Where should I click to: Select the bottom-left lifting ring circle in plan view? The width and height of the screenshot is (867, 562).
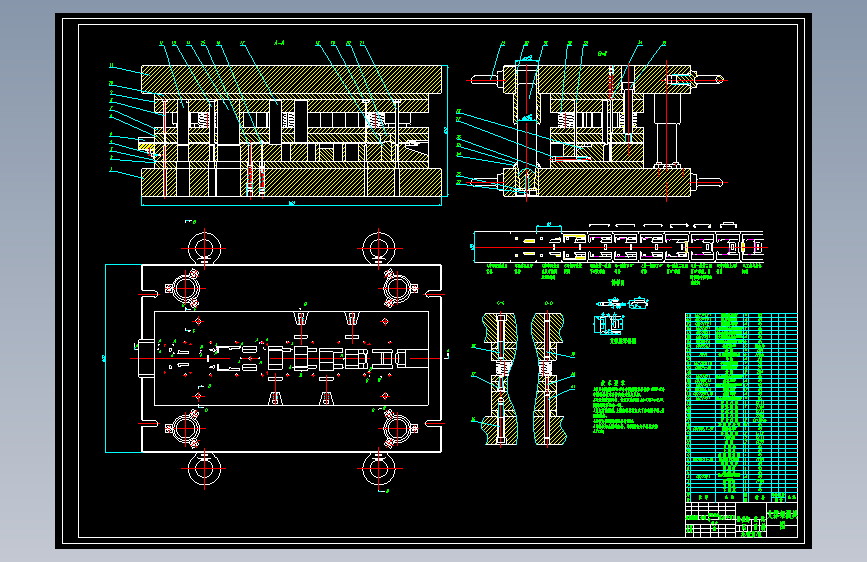[205, 468]
